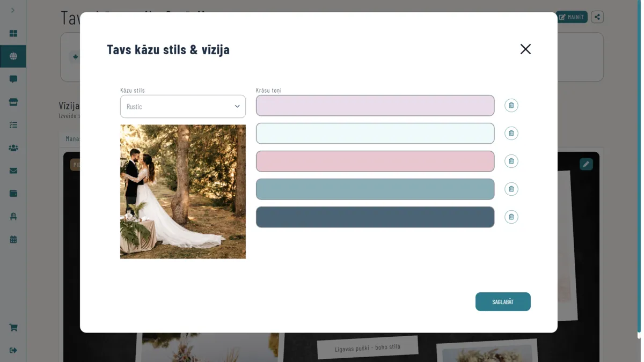Click the Mainīt edit button
The width and height of the screenshot is (644, 362).
point(571,17)
